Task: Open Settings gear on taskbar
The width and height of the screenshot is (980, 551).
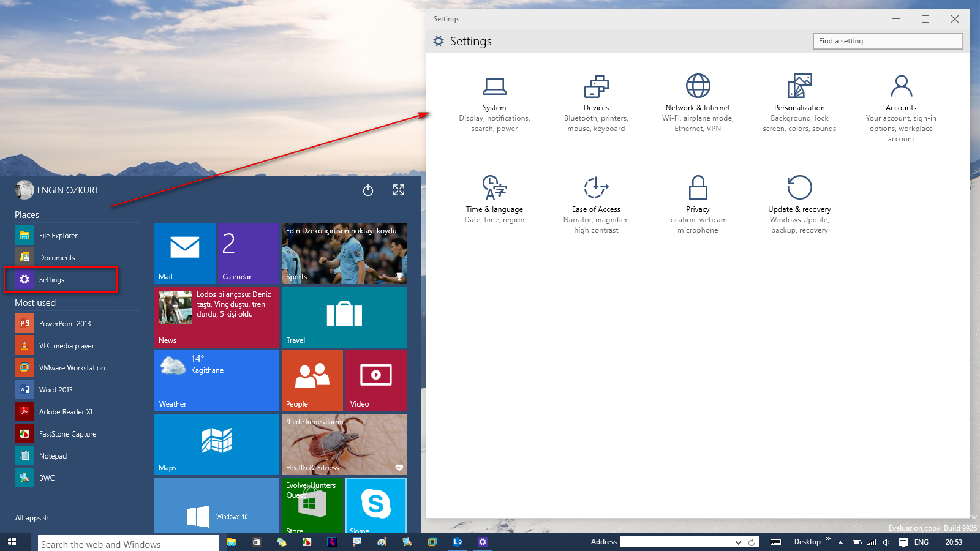Action: [483, 542]
